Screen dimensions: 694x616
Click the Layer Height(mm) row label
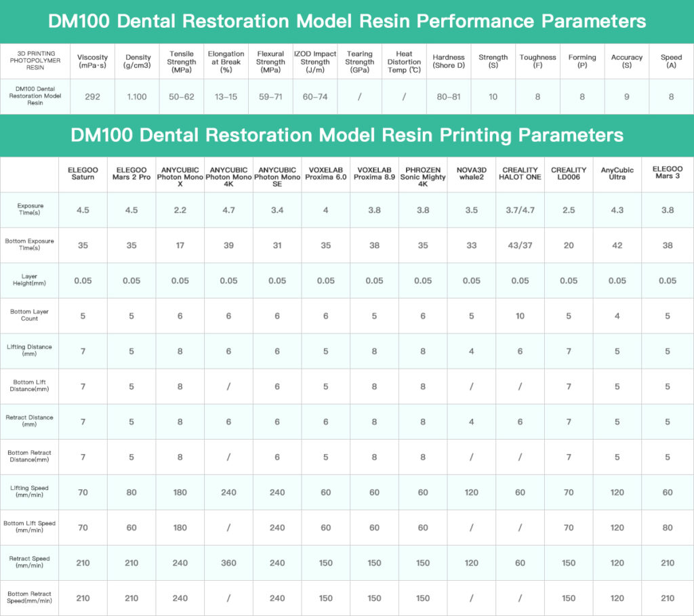tap(30, 280)
